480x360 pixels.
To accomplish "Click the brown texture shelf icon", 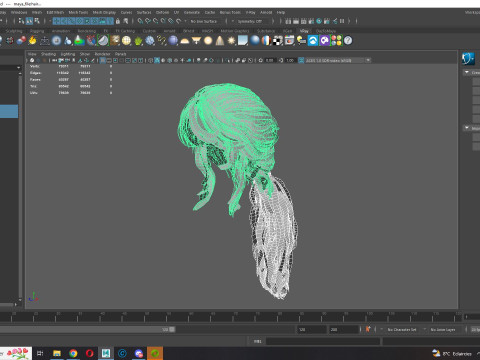I will click(115, 41).
